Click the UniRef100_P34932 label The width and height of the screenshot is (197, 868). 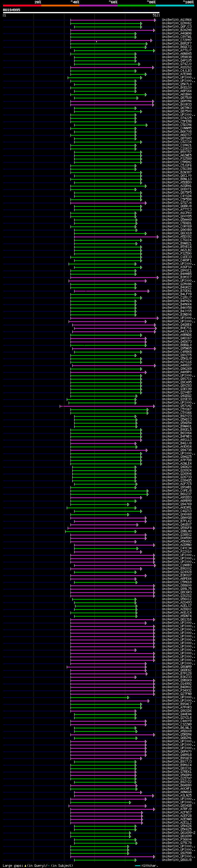[177, 690]
